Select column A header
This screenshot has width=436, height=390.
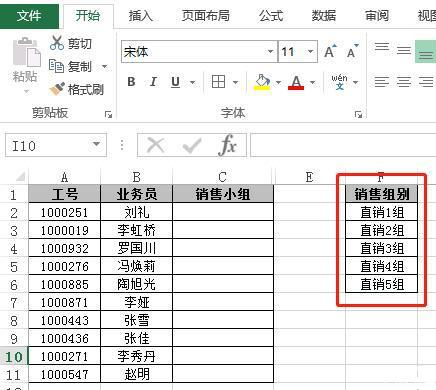pos(64,177)
